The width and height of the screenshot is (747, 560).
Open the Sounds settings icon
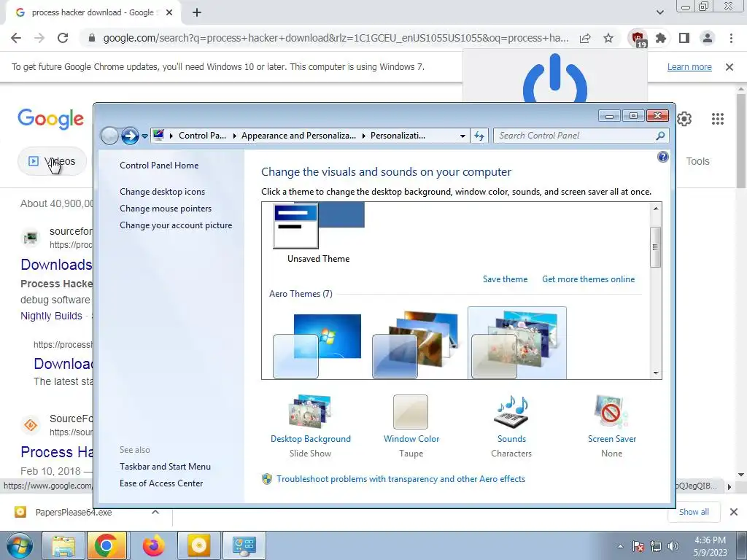512,411
